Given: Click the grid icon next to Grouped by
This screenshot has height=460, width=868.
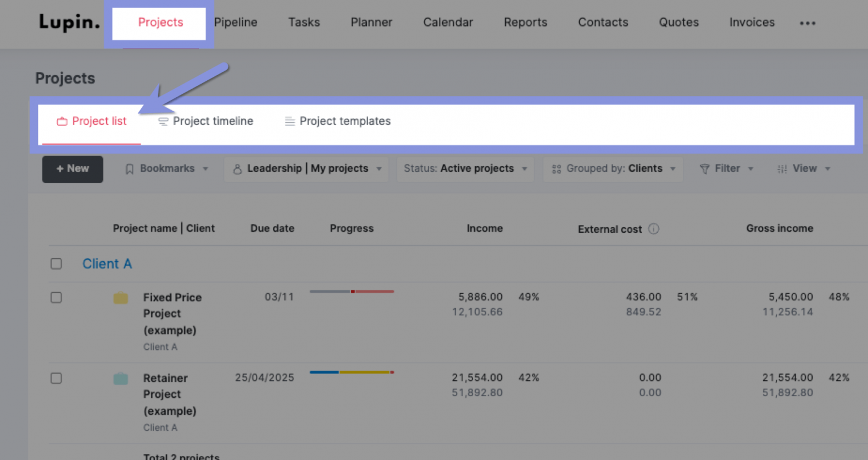Looking at the screenshot, I should click(x=556, y=168).
